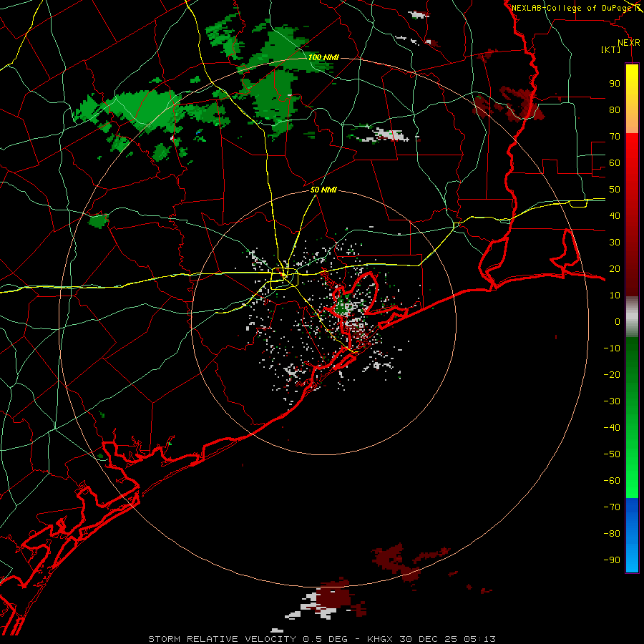Click the "100 NMI" range ring label
644x644 pixels.
tap(323, 57)
